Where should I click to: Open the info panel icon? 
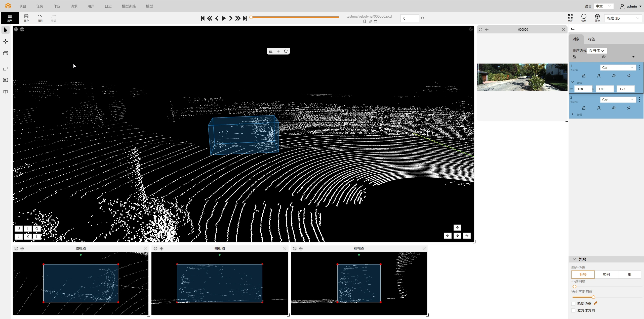click(584, 18)
